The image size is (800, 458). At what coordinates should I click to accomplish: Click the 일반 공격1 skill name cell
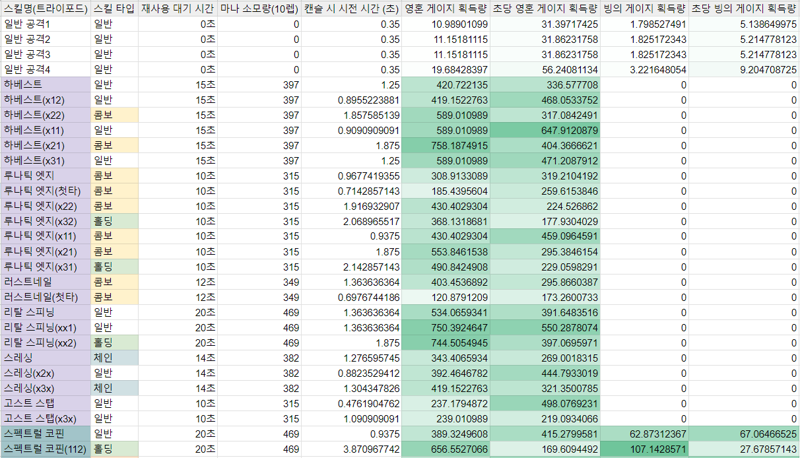(45, 23)
